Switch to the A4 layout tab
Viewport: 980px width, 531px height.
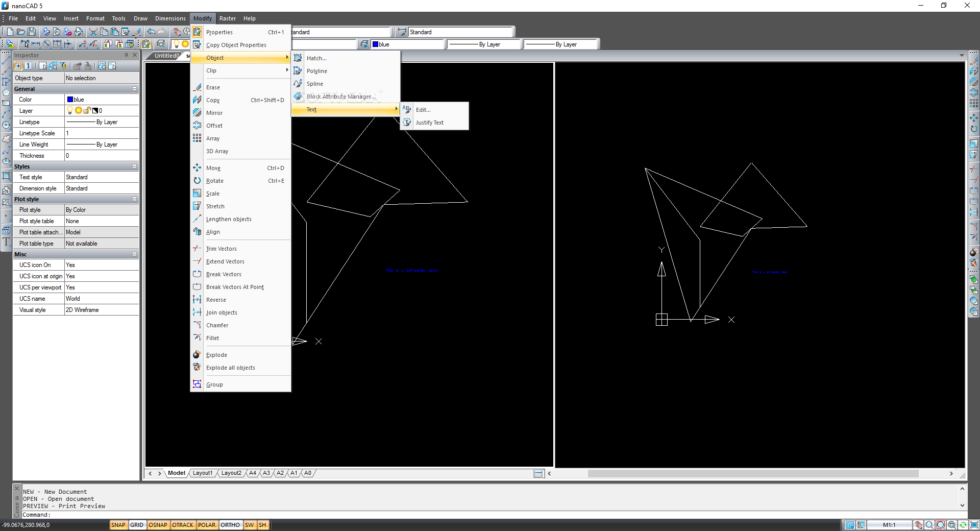(253, 473)
